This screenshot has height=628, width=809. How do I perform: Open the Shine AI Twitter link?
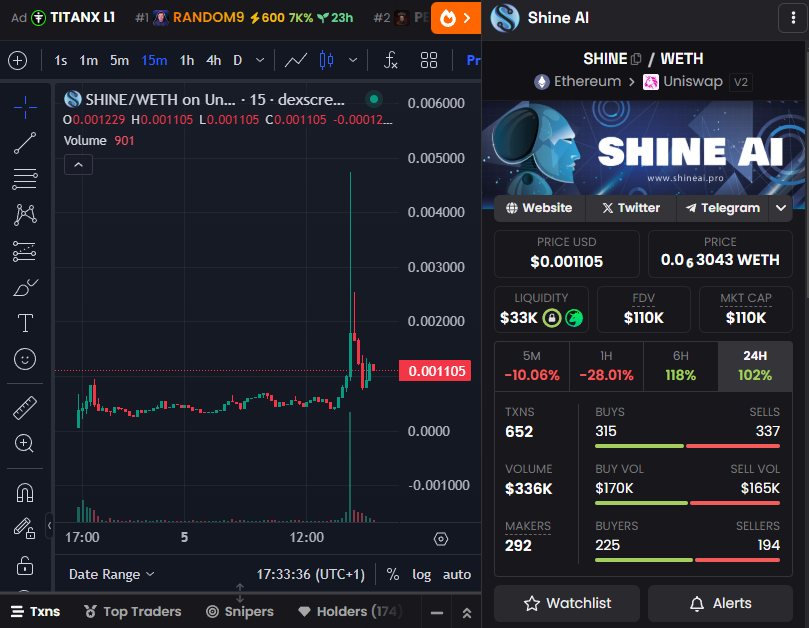(631, 208)
